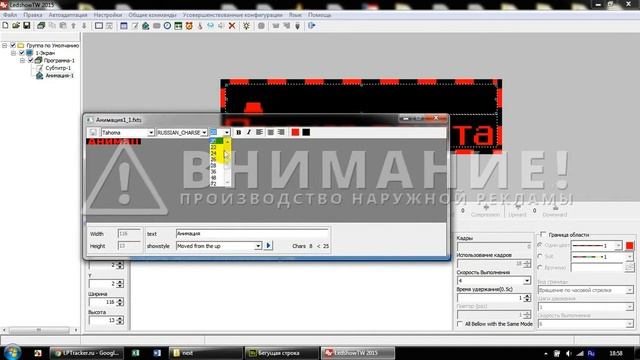Align text center in Анимация editor
This screenshot has height=360, width=640.
pyautogui.click(x=270, y=132)
